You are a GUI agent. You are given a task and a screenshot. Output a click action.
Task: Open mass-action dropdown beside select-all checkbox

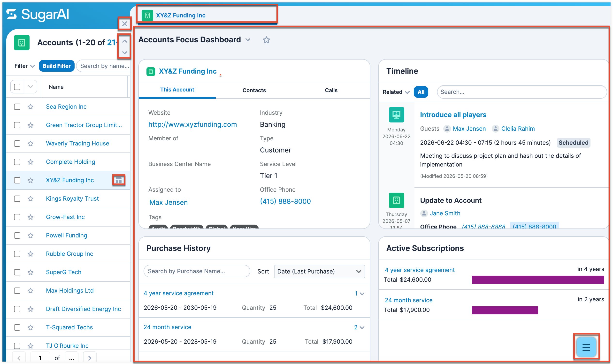31,87
